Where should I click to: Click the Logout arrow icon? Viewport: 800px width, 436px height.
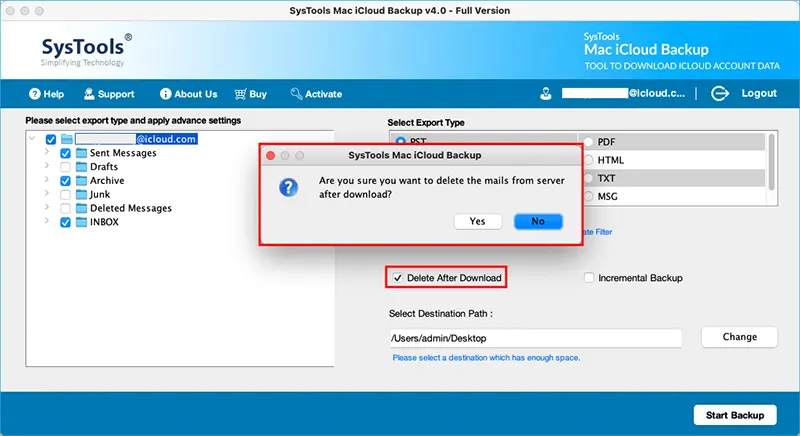coord(719,93)
